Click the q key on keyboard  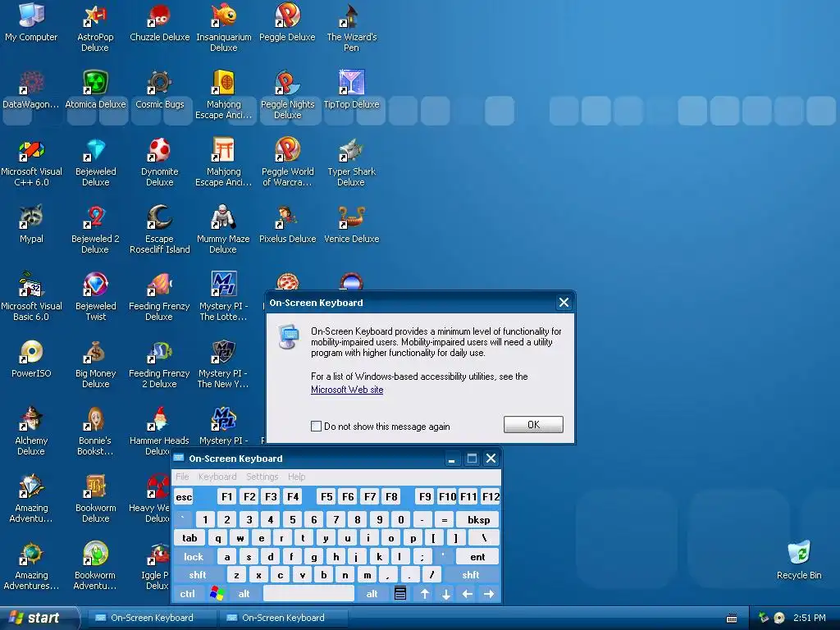218,538
